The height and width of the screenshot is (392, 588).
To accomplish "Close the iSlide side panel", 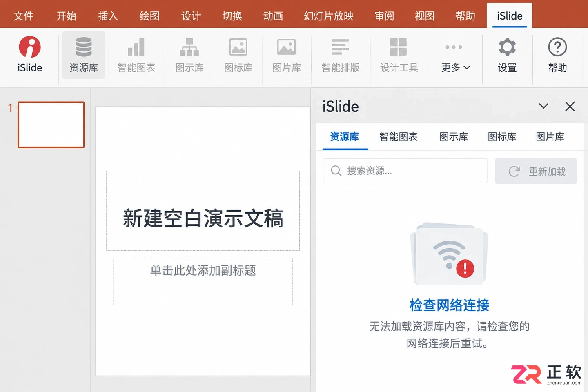I will tap(570, 107).
